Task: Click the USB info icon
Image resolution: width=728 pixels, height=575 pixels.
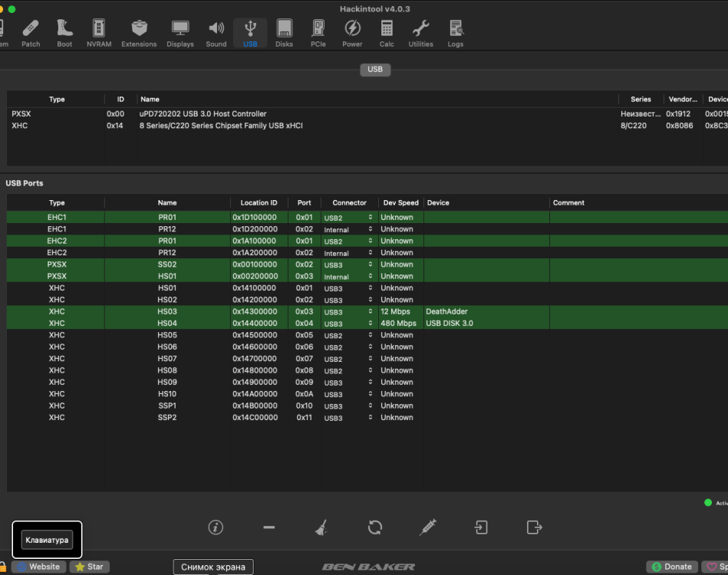Action: click(x=216, y=527)
